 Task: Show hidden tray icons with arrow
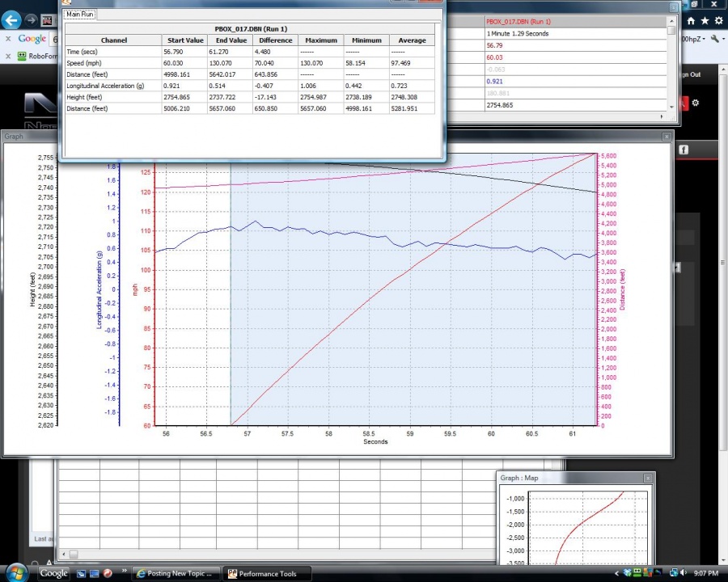pos(616,574)
